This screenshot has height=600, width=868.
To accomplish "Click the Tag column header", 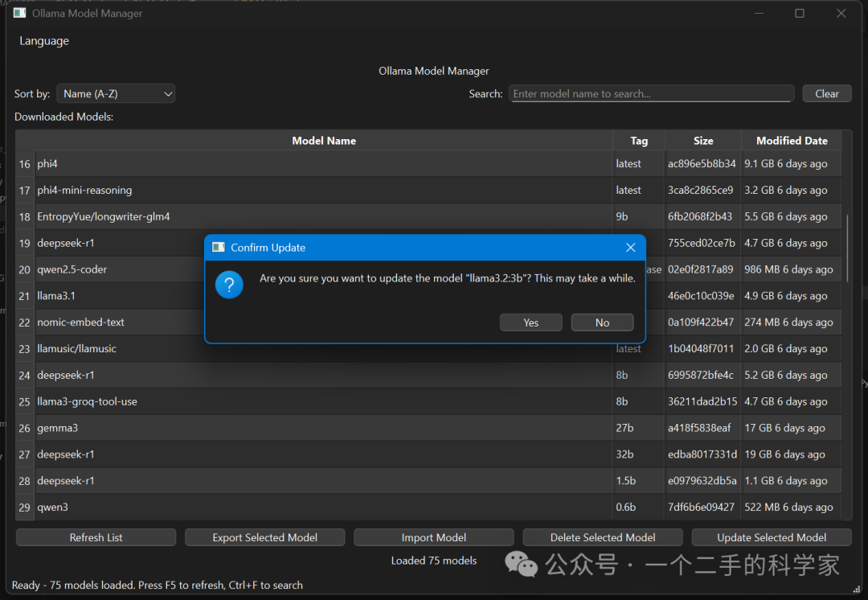I will coord(639,141).
